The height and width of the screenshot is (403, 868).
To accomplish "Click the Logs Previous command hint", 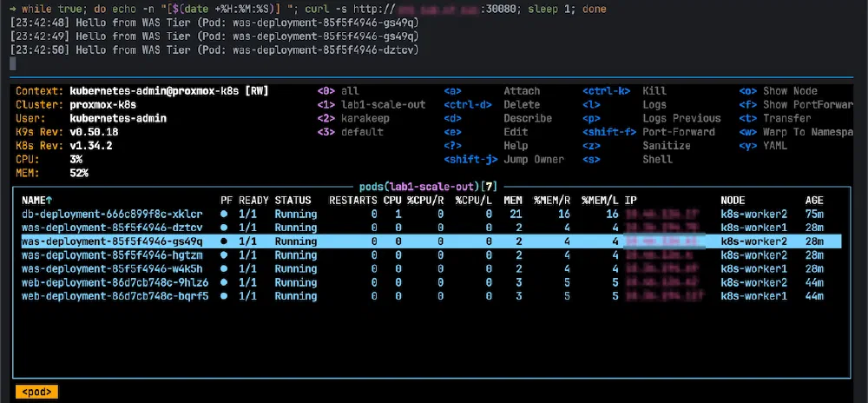I will point(681,118).
